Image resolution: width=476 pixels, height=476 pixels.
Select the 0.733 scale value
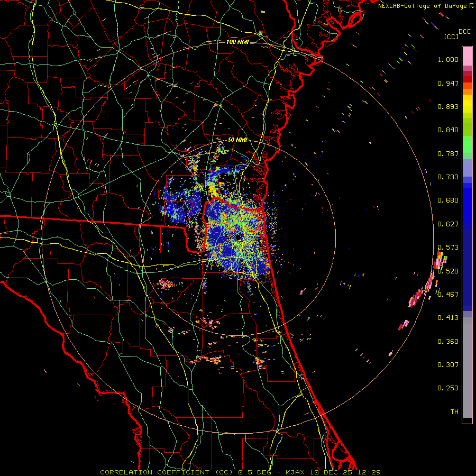pos(448,177)
